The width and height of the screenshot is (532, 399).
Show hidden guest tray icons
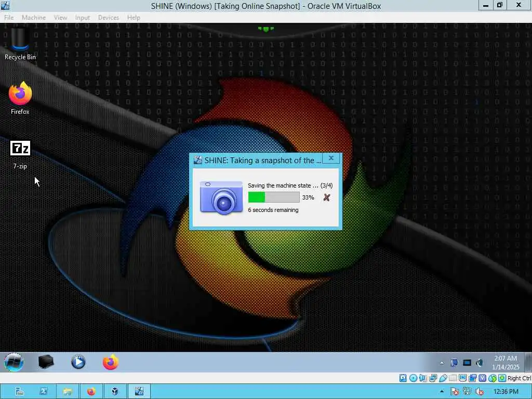pyautogui.click(x=442, y=363)
